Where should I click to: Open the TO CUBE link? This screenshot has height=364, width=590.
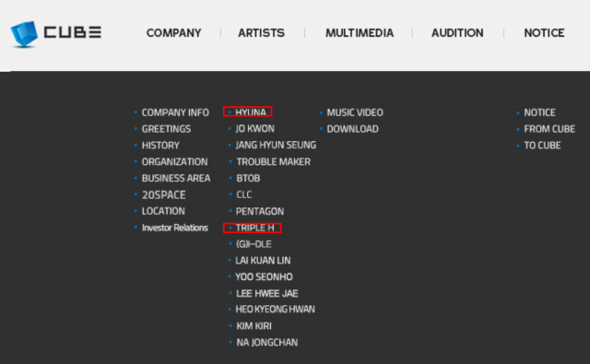(542, 146)
